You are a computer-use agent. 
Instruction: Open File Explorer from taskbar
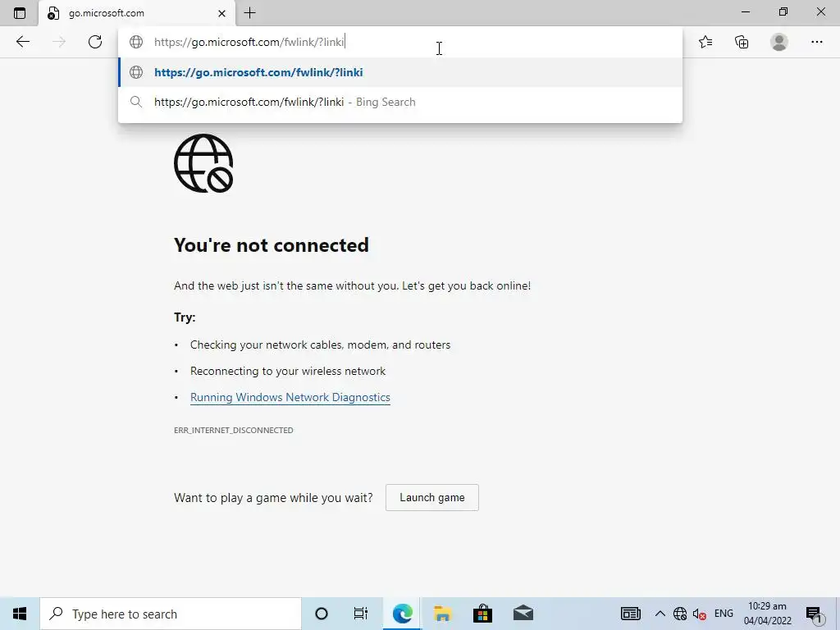point(442,614)
